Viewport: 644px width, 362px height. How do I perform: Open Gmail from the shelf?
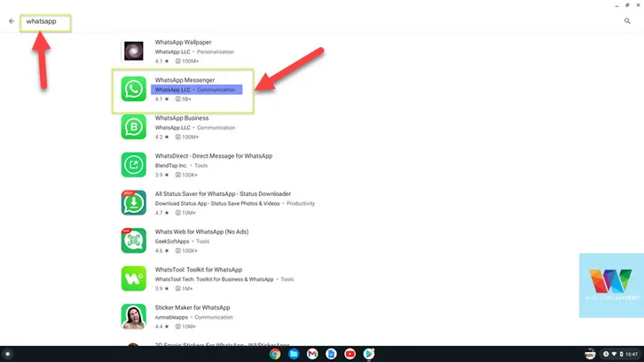pos(312,353)
